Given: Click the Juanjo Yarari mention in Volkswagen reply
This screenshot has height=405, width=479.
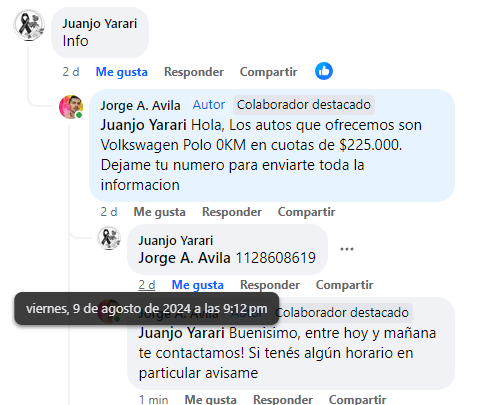Looking at the screenshot, I should (144, 125).
